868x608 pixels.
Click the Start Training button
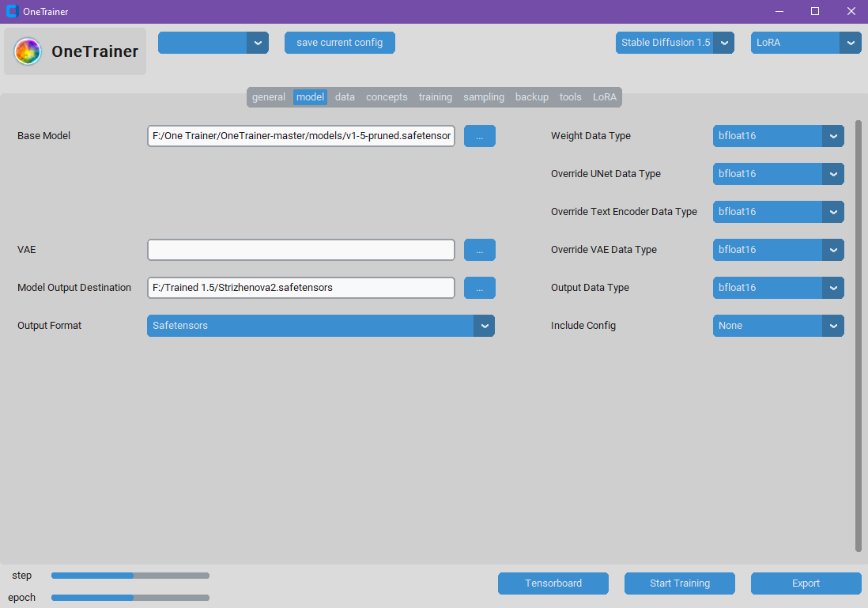679,583
